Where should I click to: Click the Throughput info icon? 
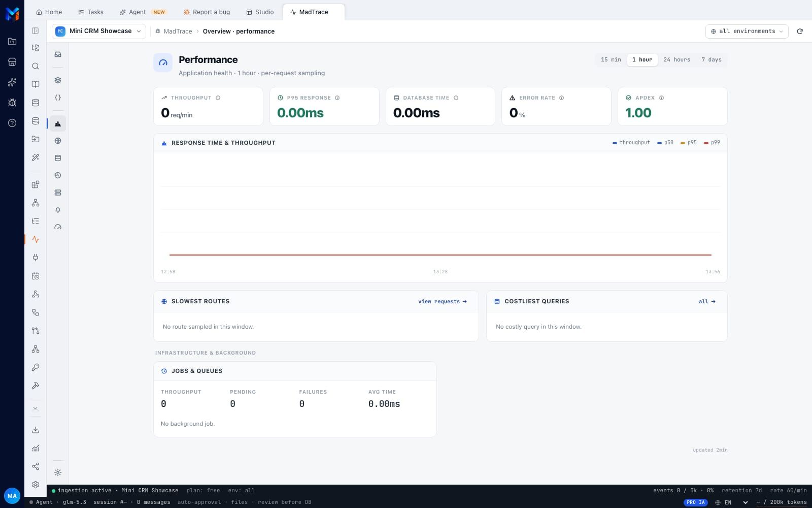(x=218, y=98)
